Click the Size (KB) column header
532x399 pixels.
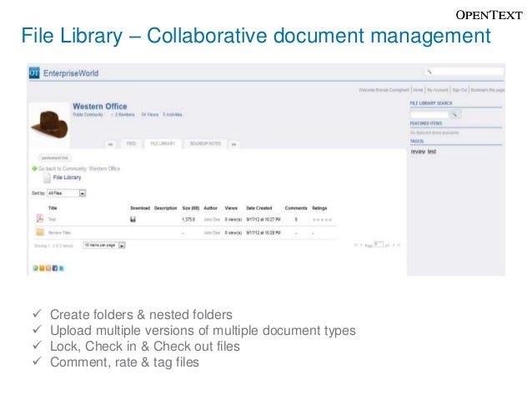pyautogui.click(x=191, y=207)
